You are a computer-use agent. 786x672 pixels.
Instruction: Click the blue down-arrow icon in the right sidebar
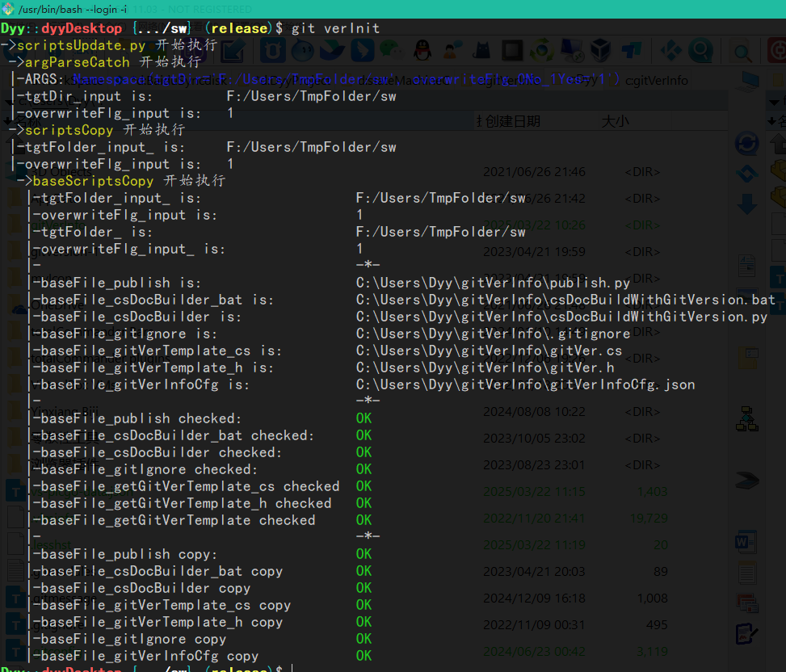[x=746, y=202]
